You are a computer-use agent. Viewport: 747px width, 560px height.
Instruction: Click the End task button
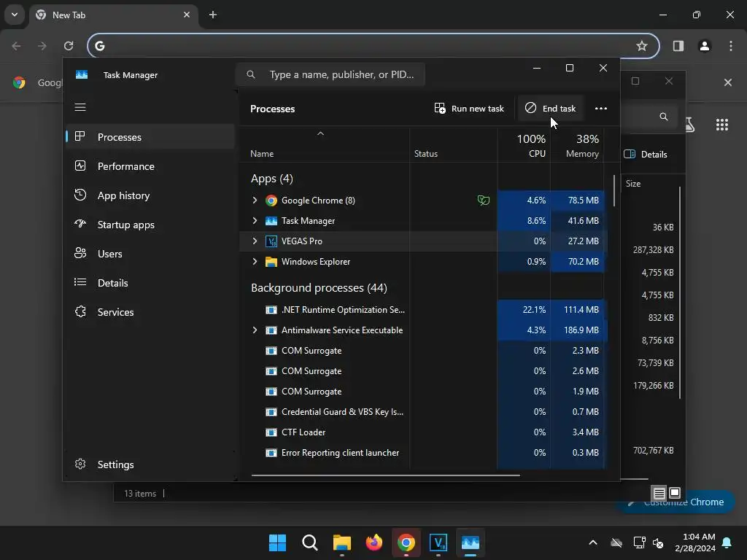550,109
